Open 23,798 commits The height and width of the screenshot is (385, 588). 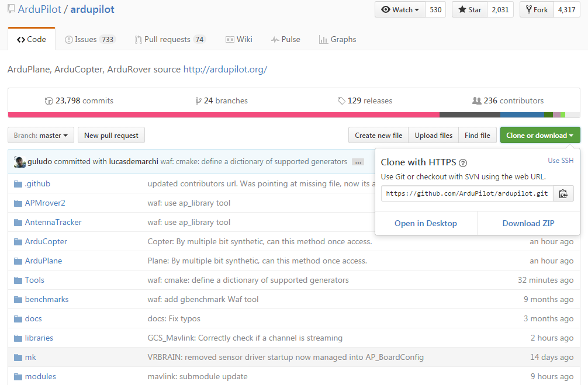pos(79,101)
